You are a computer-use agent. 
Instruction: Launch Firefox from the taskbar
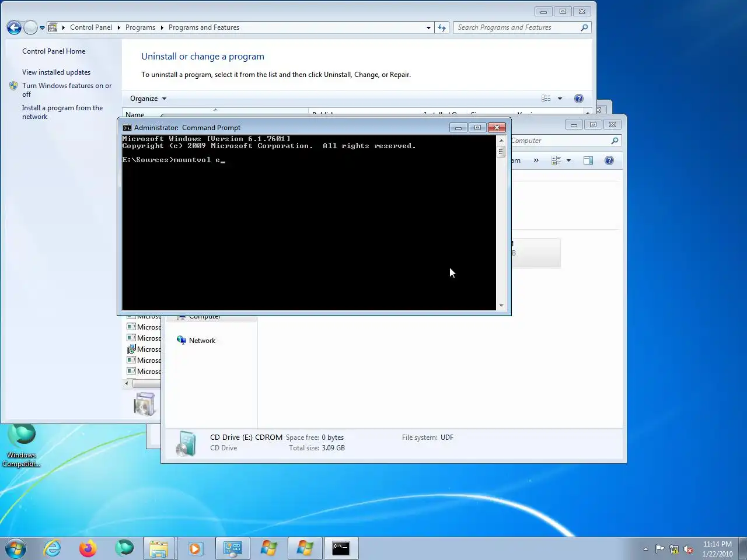tap(88, 548)
